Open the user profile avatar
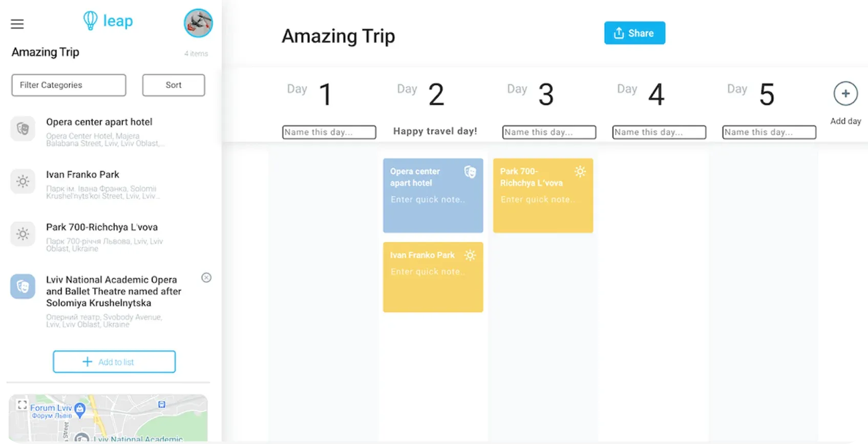This screenshot has height=444, width=868. [x=198, y=23]
